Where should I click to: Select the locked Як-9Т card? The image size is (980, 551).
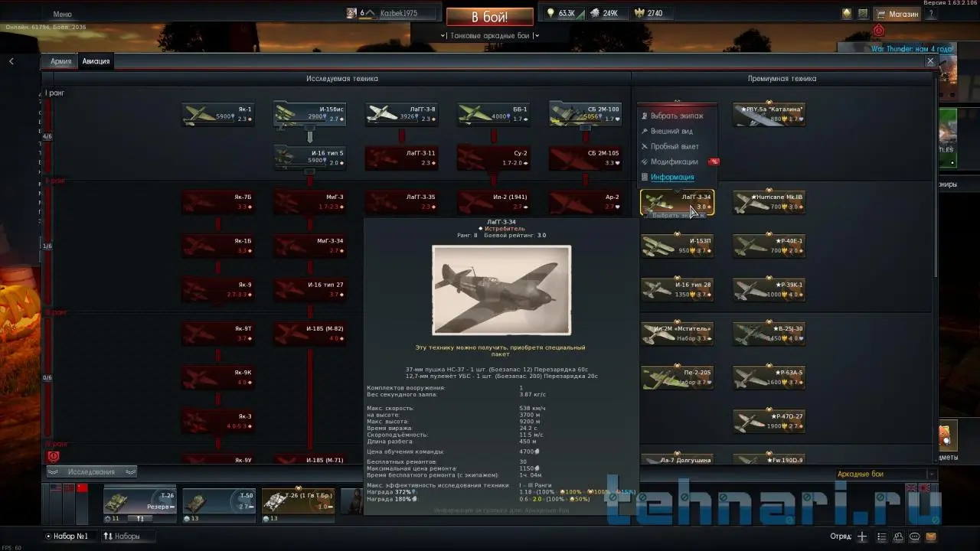[x=218, y=334]
